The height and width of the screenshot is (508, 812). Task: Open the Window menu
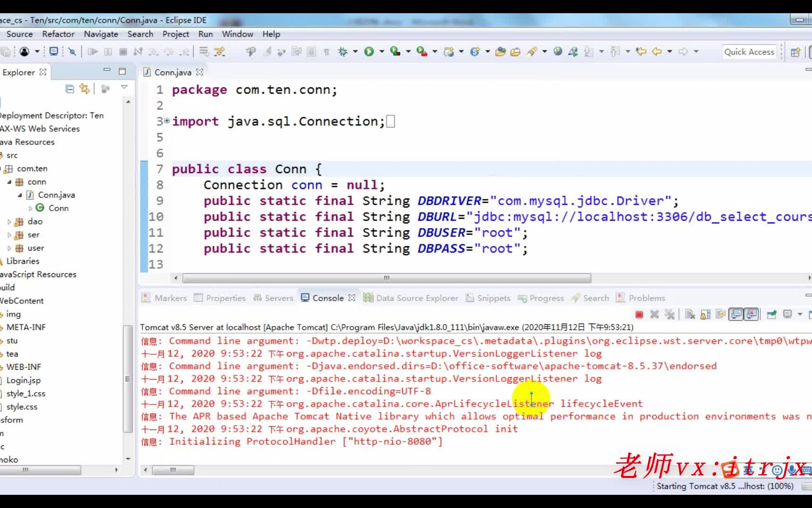click(237, 34)
